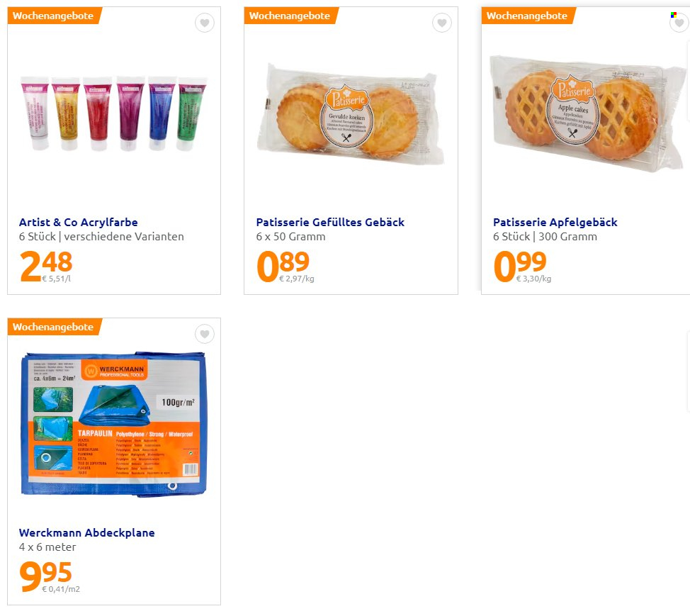Open the Patisserie Apfelgebäck product link
Image resolution: width=690 pixels, height=616 pixels.
[555, 223]
